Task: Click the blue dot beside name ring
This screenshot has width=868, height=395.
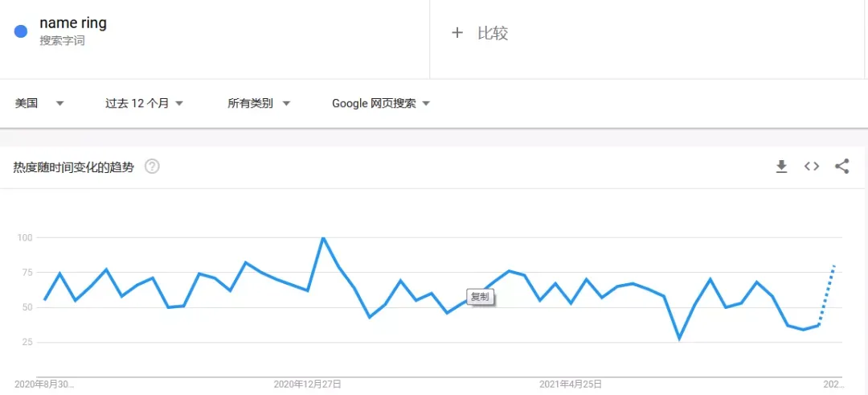Action: (x=21, y=31)
